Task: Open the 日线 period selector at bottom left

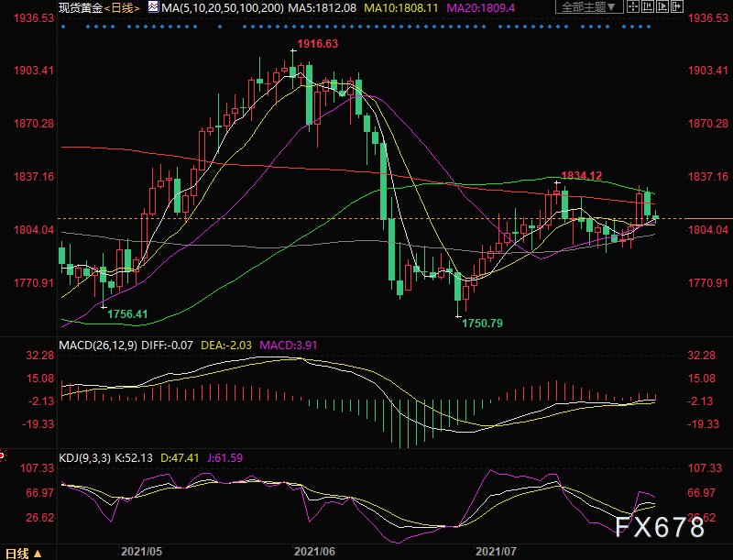Action: [24, 554]
